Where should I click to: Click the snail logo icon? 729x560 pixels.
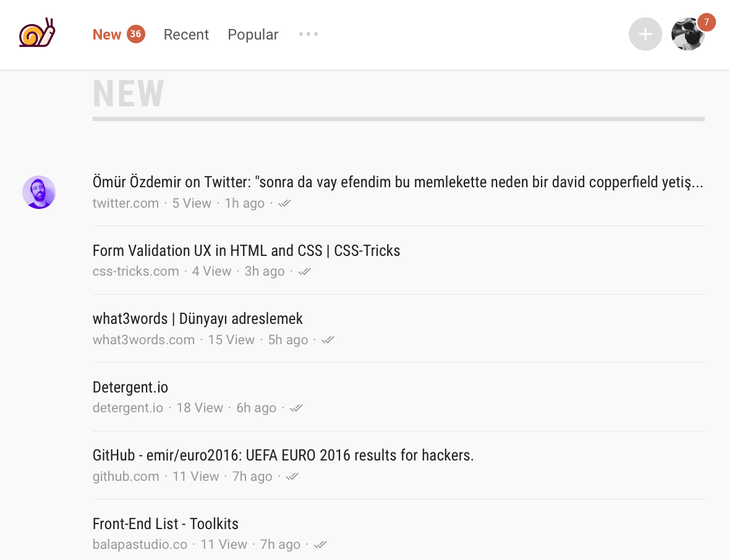[x=37, y=33]
